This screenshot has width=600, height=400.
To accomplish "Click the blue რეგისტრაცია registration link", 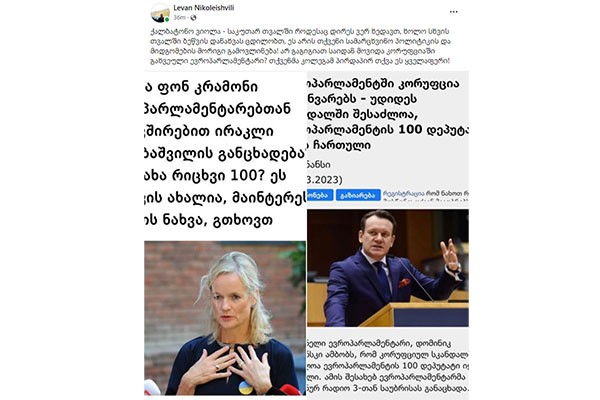I will [398, 194].
